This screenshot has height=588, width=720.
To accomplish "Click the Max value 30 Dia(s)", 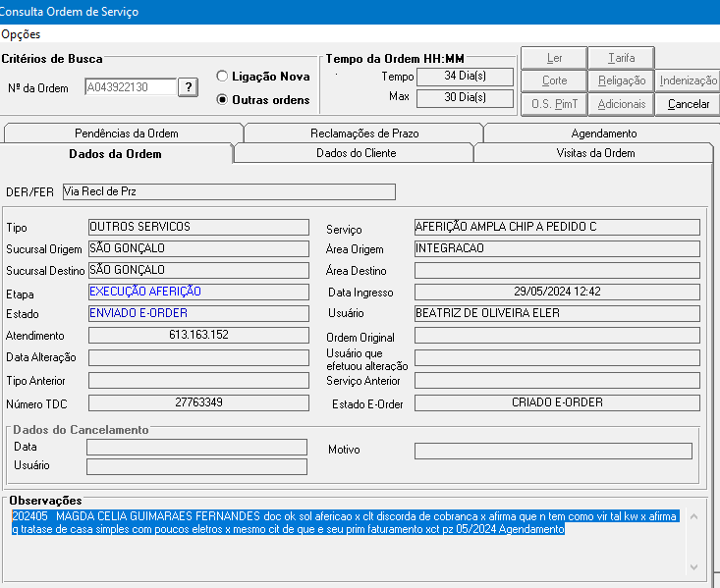I will (x=465, y=98).
